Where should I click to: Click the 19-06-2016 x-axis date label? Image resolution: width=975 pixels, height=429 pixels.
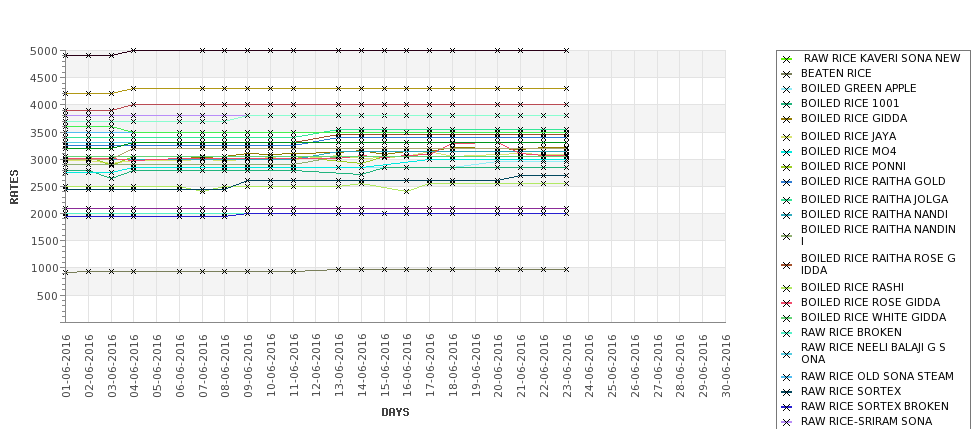point(475,366)
